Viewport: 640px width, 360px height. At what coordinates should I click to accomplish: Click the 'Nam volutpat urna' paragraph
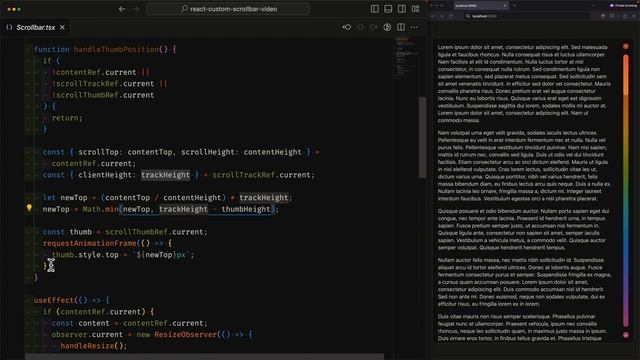click(524, 166)
